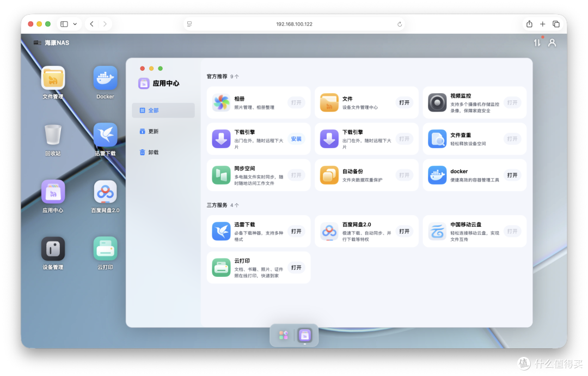The height and width of the screenshot is (376, 588).
Task: Click the 文件查重 app icon
Action: (437, 139)
